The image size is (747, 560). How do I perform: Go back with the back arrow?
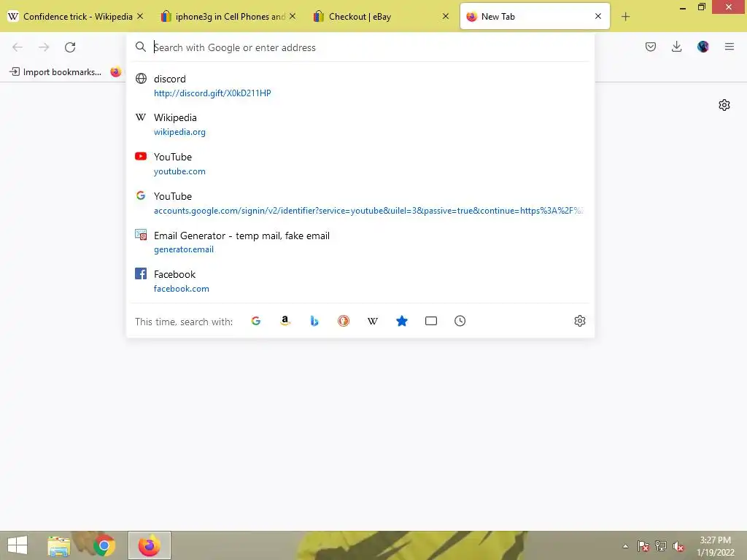pyautogui.click(x=18, y=47)
